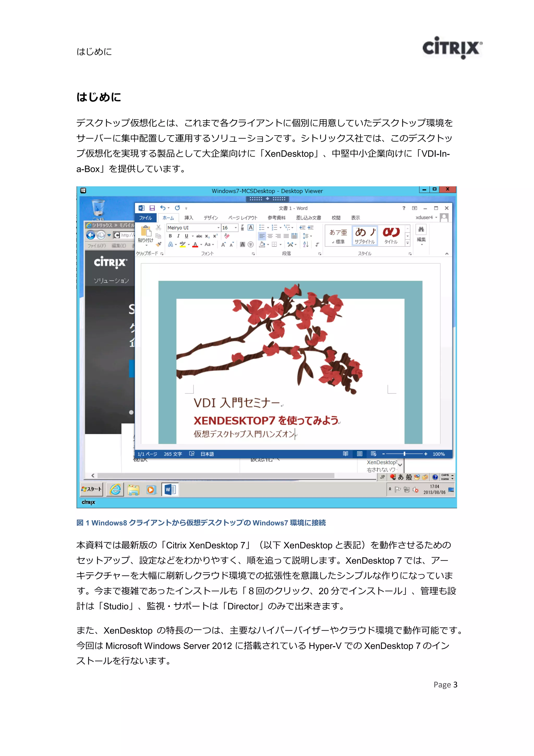534x756 pixels.
Task: Open the file explorer folder taskbar icon
Action: pyautogui.click(x=133, y=490)
